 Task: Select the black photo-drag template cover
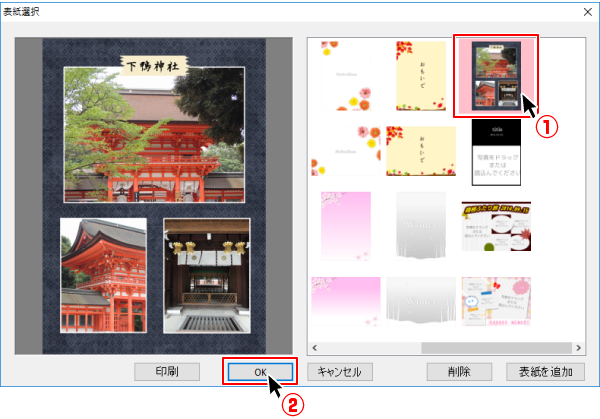click(x=496, y=151)
